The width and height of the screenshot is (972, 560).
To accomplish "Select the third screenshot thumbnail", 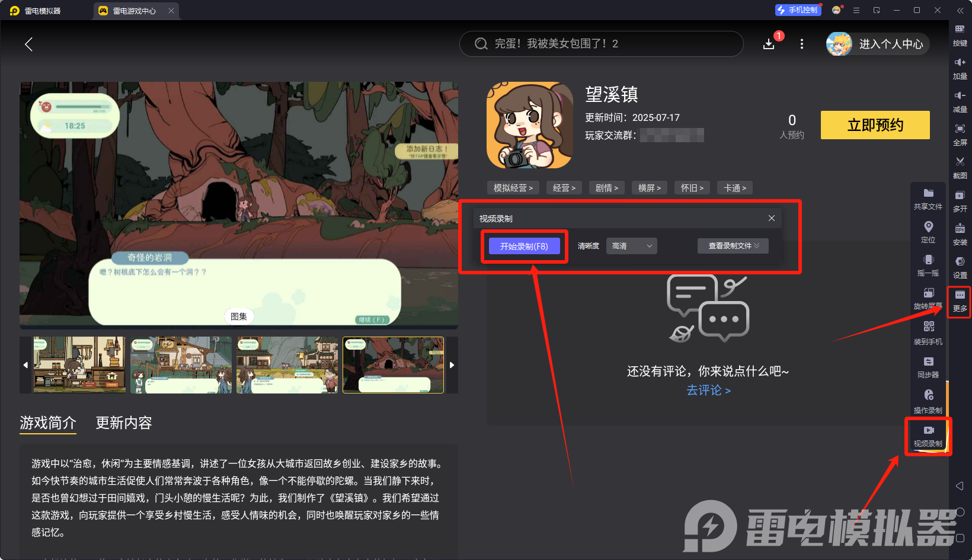I will pyautogui.click(x=287, y=365).
